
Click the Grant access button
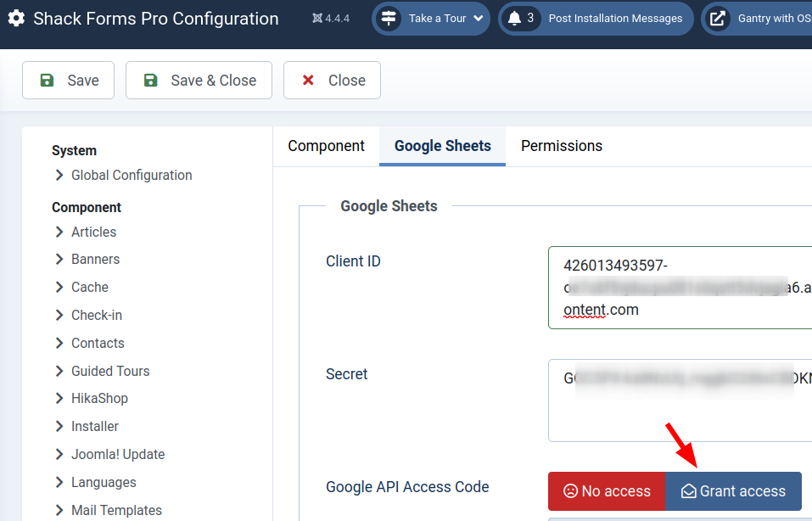pos(733,491)
